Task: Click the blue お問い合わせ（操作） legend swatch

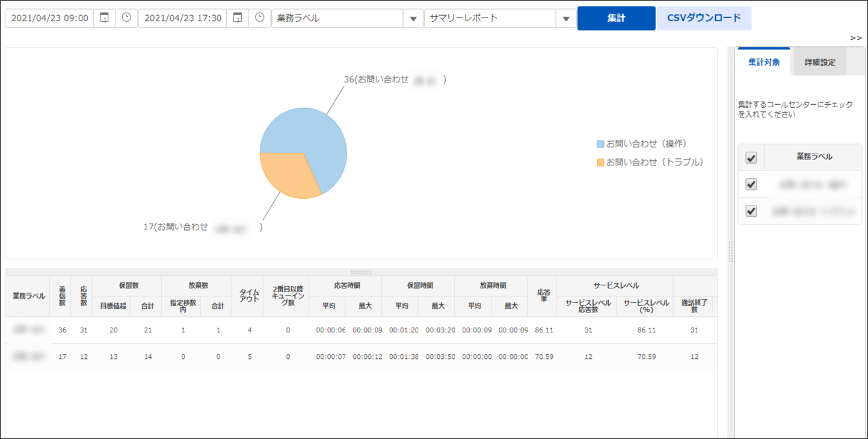Action: coord(600,144)
